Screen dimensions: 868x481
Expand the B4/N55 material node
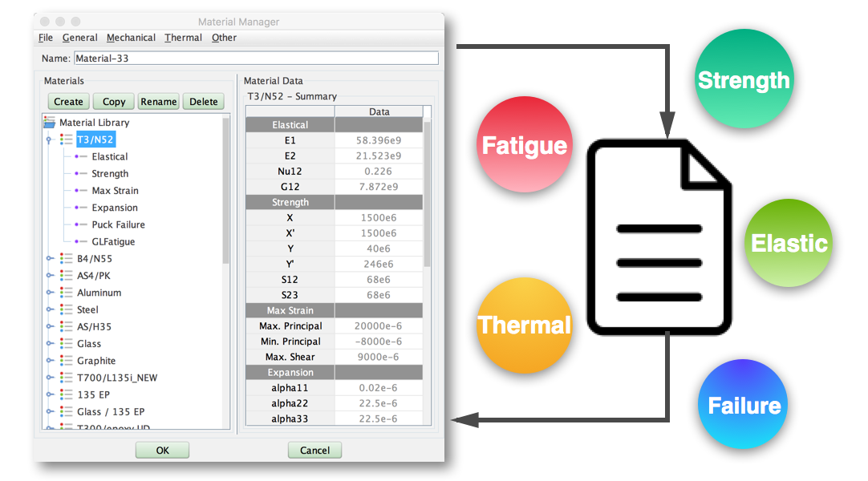pyautogui.click(x=50, y=259)
